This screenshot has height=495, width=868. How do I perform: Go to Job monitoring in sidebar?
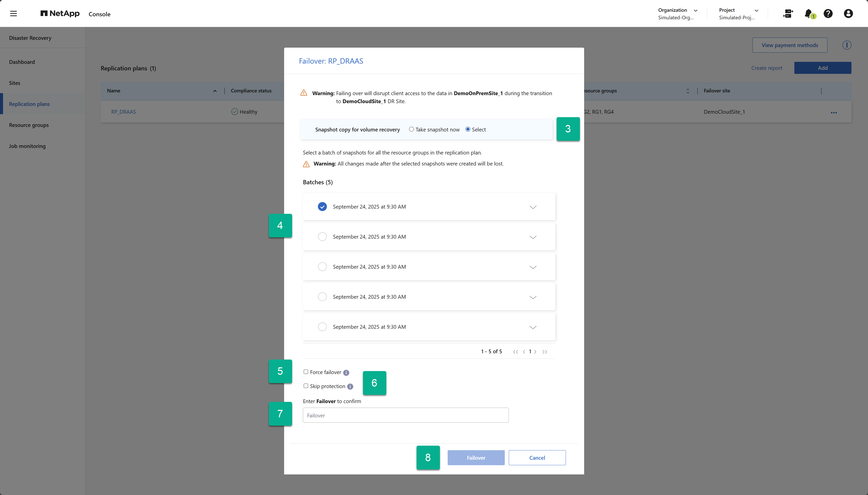coord(27,146)
